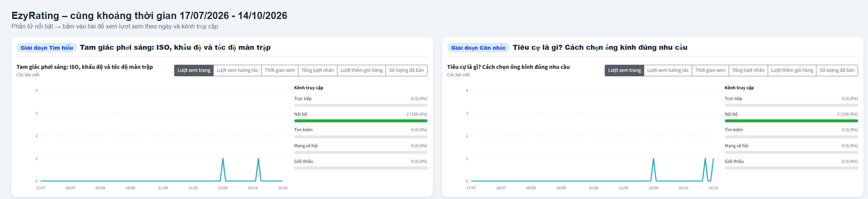Show 'Số lượng đã bán' in Tam giác phơi sáng card
The image size is (868, 199).
[406, 70]
